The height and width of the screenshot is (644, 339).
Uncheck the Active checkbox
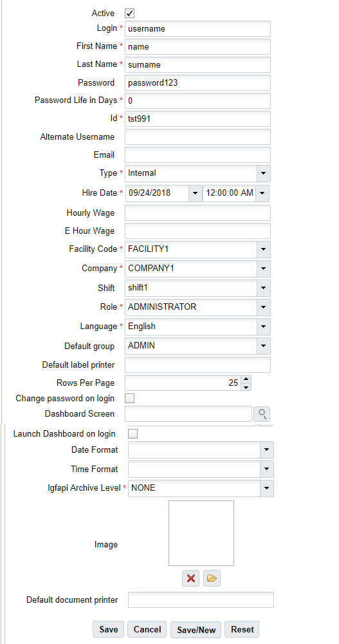(x=130, y=14)
